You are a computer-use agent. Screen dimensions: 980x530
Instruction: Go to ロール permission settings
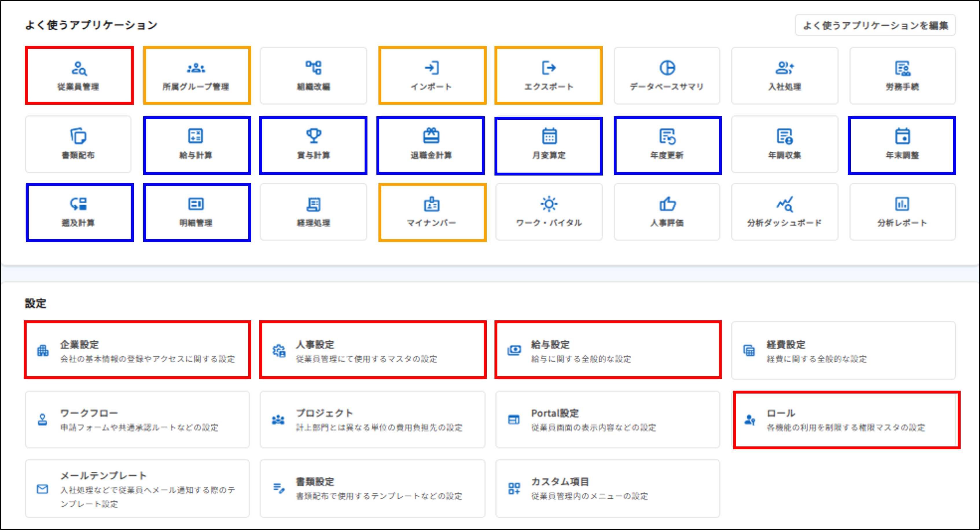coord(846,420)
